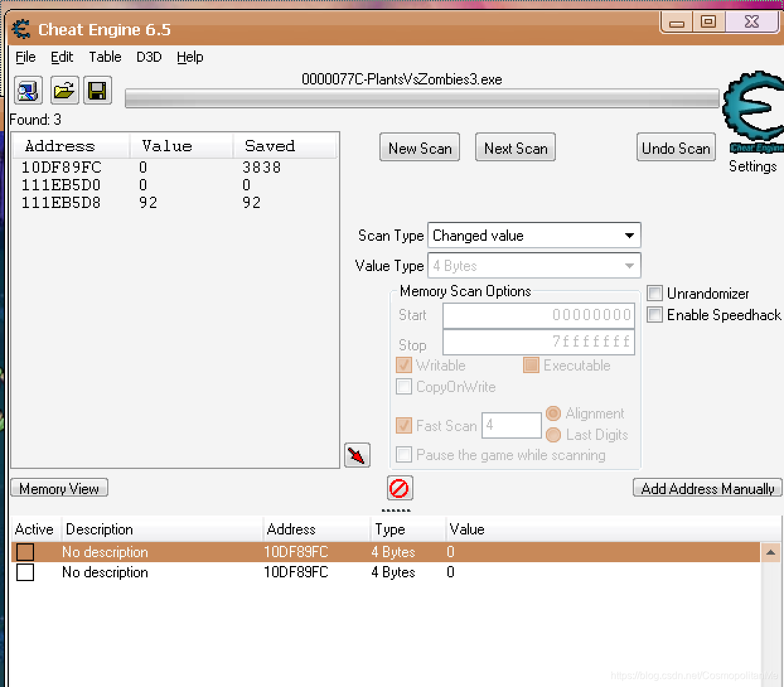
Task: Click the second, unhighlighted No description entry
Action: tap(105, 572)
